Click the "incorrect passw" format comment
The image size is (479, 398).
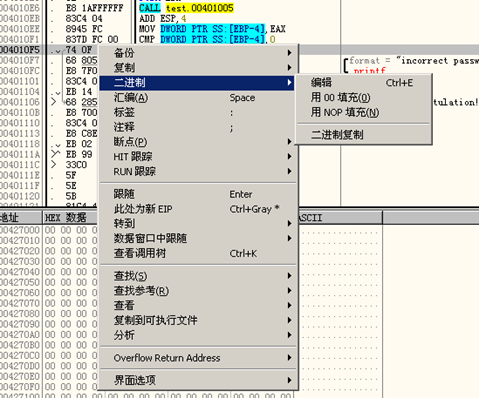click(x=414, y=61)
